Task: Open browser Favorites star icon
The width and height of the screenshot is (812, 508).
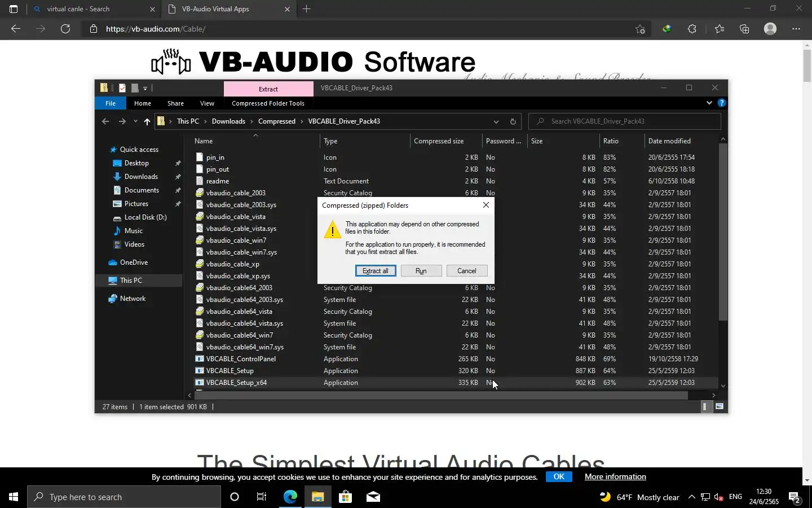Action: tap(720, 29)
